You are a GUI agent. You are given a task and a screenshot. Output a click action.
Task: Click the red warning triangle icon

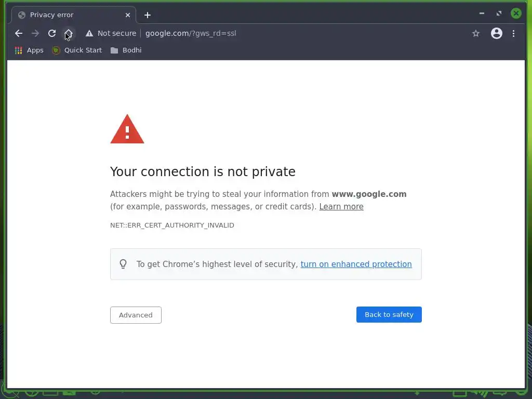click(x=127, y=129)
